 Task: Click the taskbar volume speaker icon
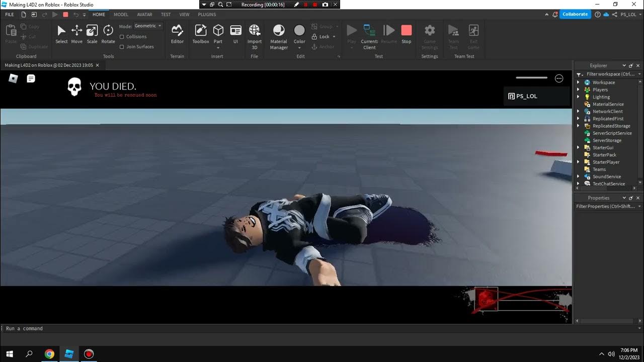coord(611,354)
